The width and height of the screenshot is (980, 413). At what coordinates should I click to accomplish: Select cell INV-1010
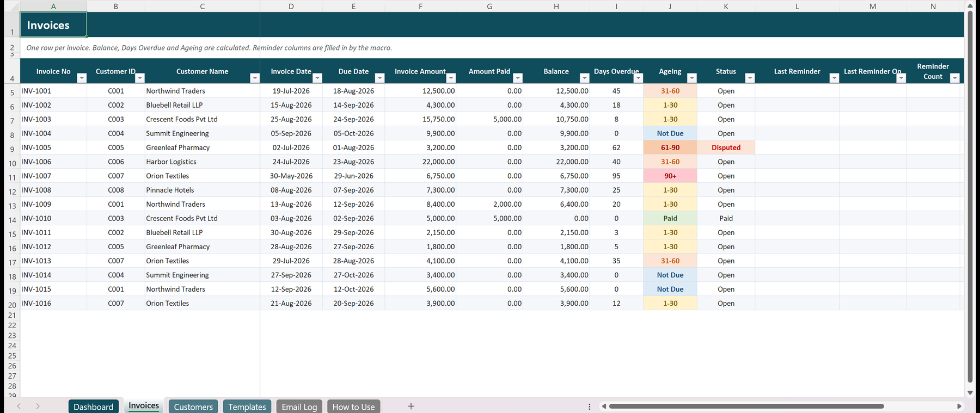53,218
